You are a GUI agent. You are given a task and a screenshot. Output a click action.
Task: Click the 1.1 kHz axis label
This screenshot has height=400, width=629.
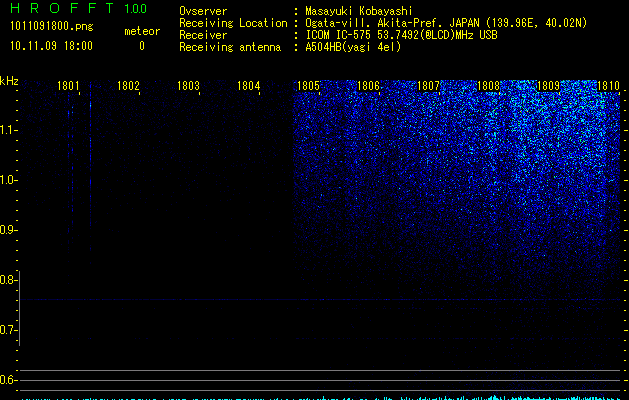8,130
